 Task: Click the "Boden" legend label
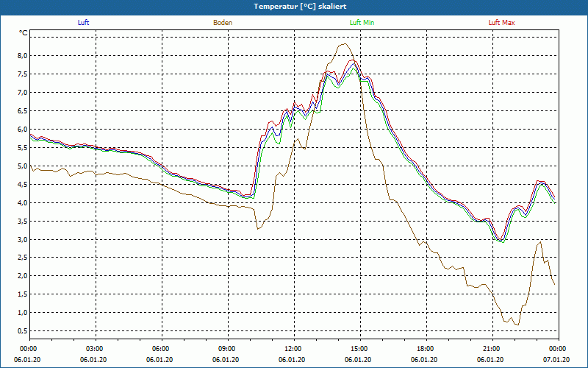(x=223, y=23)
